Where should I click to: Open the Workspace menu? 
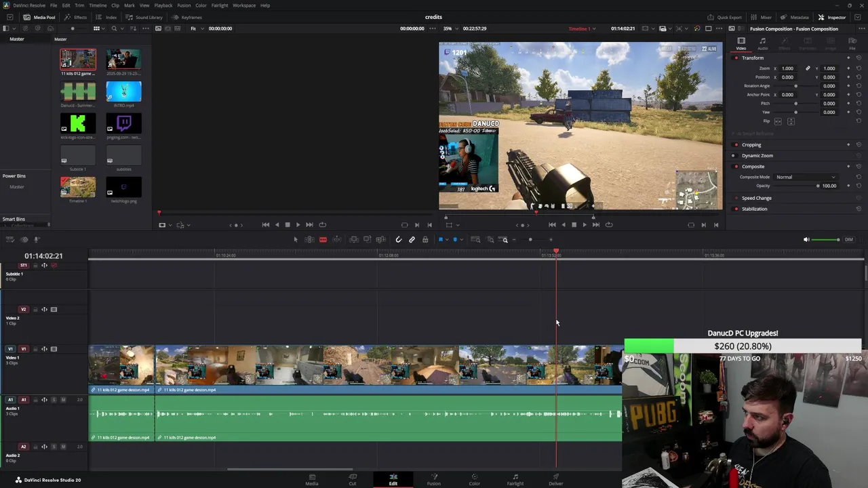[x=244, y=5]
